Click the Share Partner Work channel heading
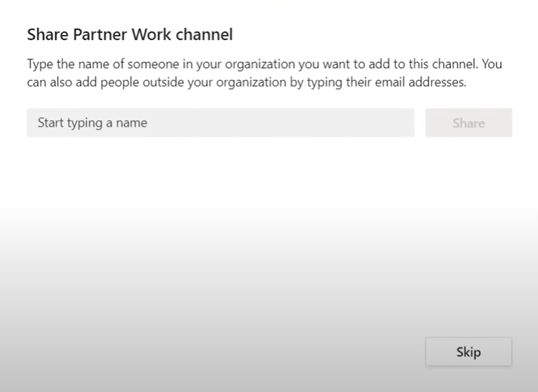The image size is (538, 392). (130, 34)
